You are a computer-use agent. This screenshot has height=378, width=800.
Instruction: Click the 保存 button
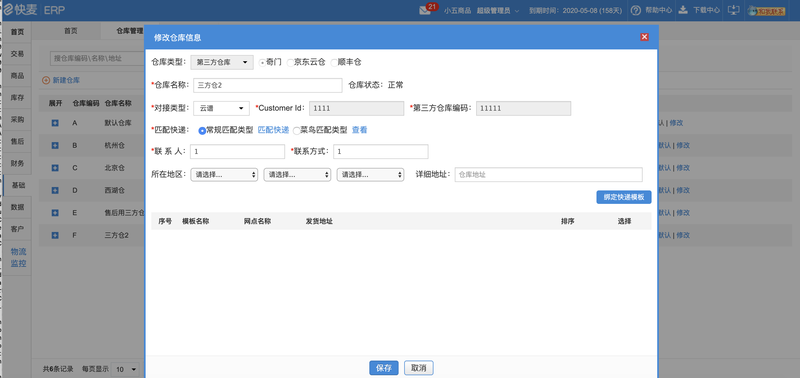(x=384, y=368)
